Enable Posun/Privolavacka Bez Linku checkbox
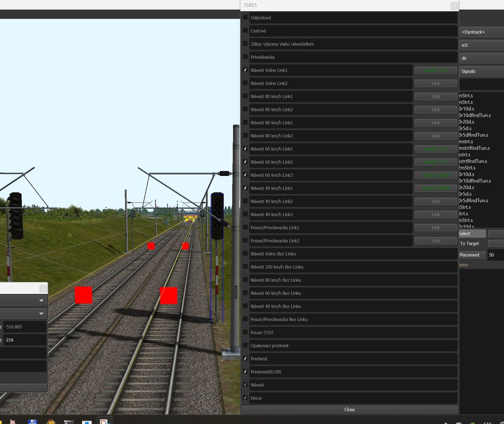Image resolution: width=504 pixels, height=424 pixels. (x=245, y=319)
